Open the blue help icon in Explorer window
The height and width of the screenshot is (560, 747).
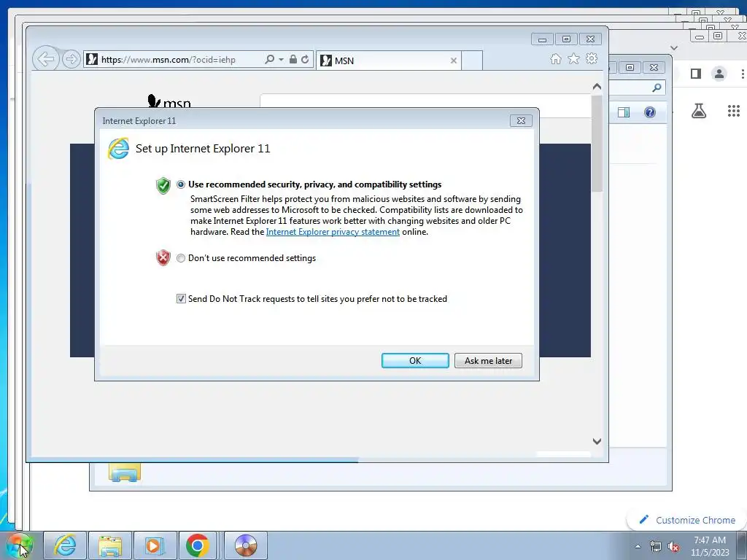pos(650,112)
